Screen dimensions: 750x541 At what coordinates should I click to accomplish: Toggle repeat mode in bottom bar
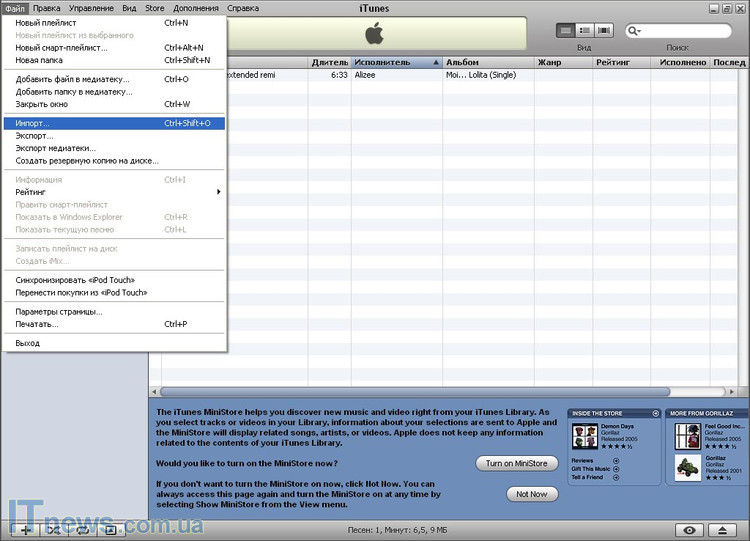pos(83,529)
